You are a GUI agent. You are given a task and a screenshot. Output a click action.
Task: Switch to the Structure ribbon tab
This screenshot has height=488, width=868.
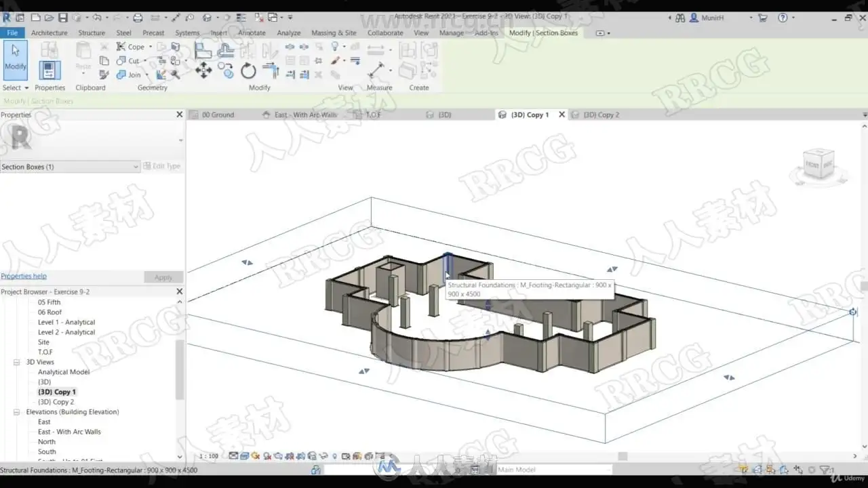click(92, 33)
